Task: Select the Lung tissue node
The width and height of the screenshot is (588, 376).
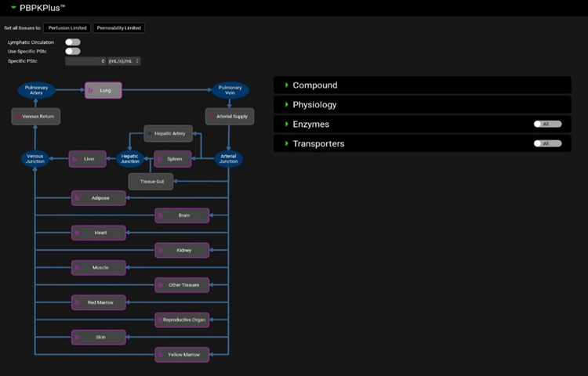Action: point(103,91)
